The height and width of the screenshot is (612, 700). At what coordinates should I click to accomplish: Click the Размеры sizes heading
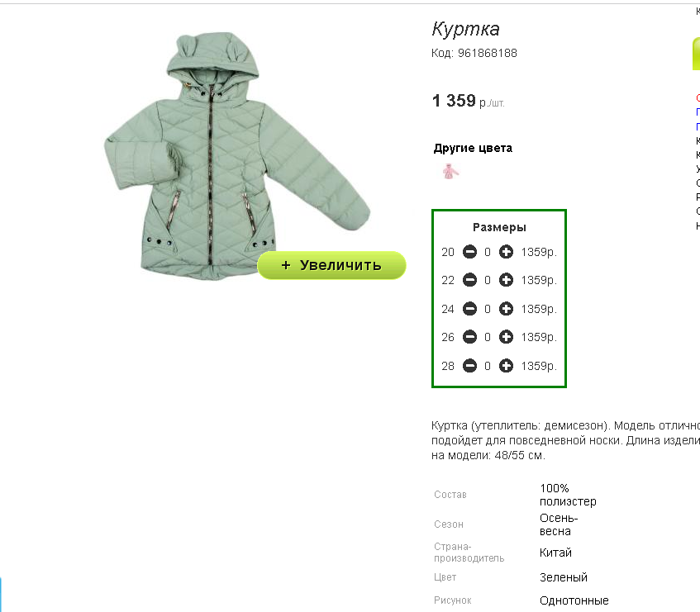pos(499,227)
